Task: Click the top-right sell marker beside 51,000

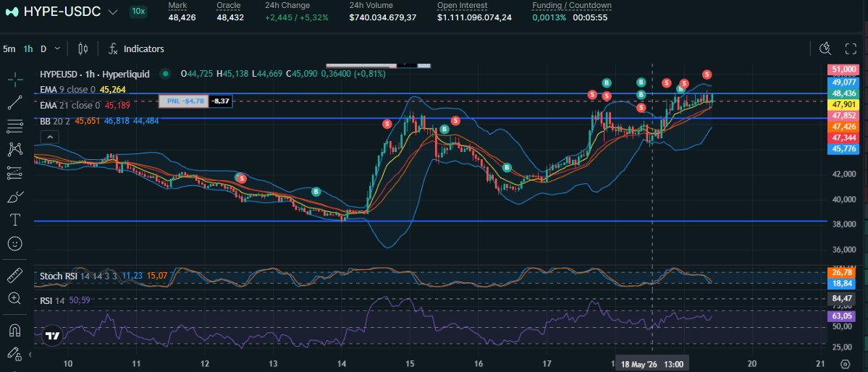Action: [x=707, y=74]
